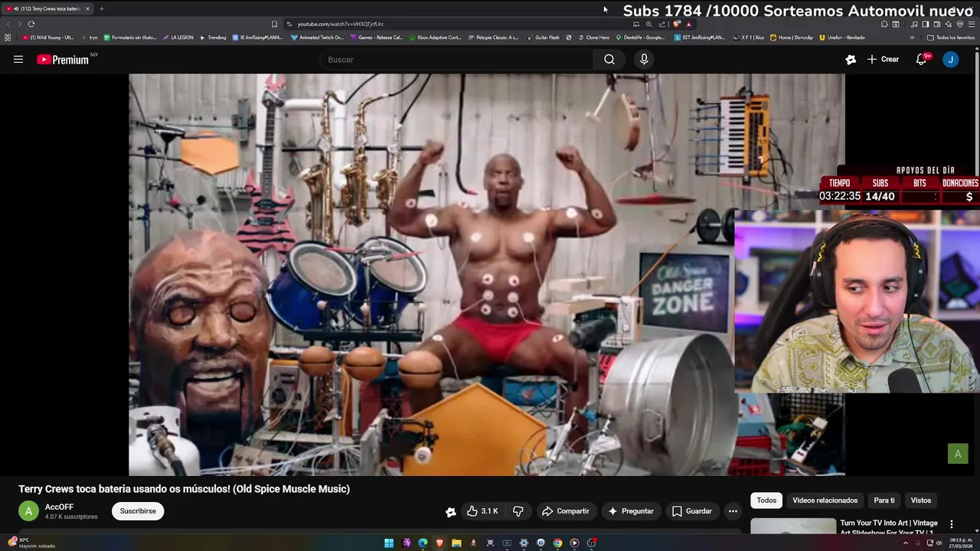Select the Todos filter chip
The image size is (980, 551).
(x=766, y=500)
